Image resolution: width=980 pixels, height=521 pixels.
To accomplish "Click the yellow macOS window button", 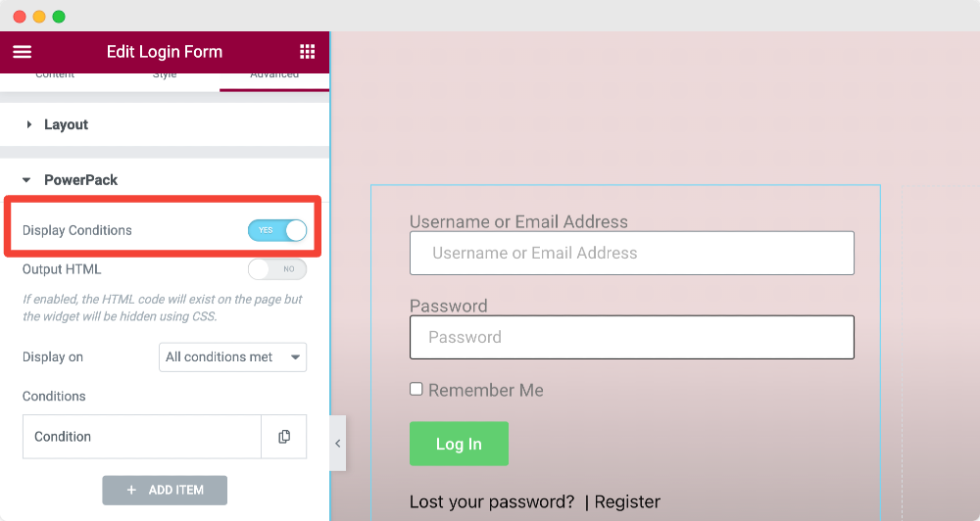I will tap(39, 17).
